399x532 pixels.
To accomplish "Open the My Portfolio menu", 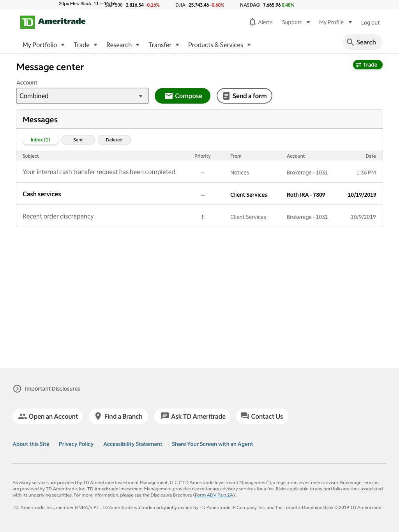I will click(x=40, y=45).
